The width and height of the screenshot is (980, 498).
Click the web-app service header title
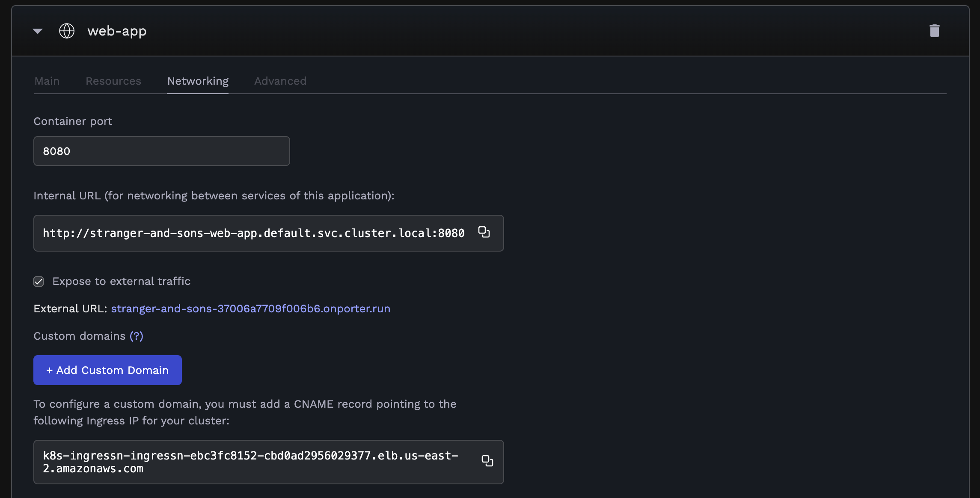(116, 30)
